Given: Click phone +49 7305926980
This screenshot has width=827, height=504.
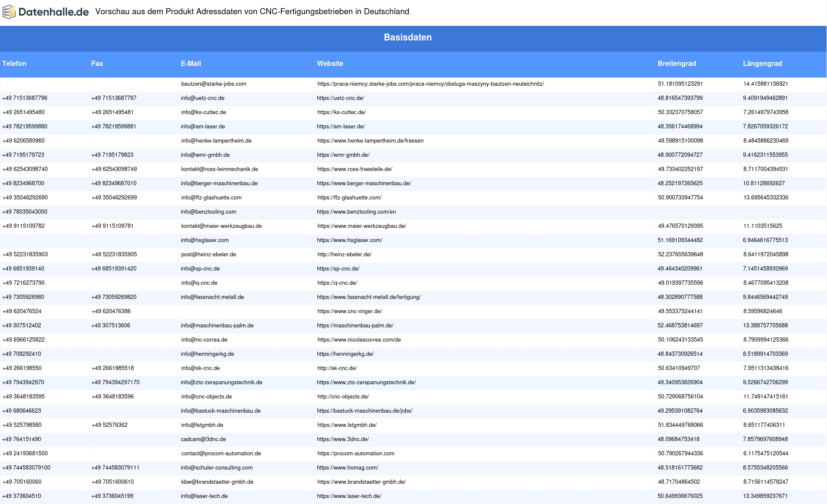Looking at the screenshot, I should [x=23, y=297].
